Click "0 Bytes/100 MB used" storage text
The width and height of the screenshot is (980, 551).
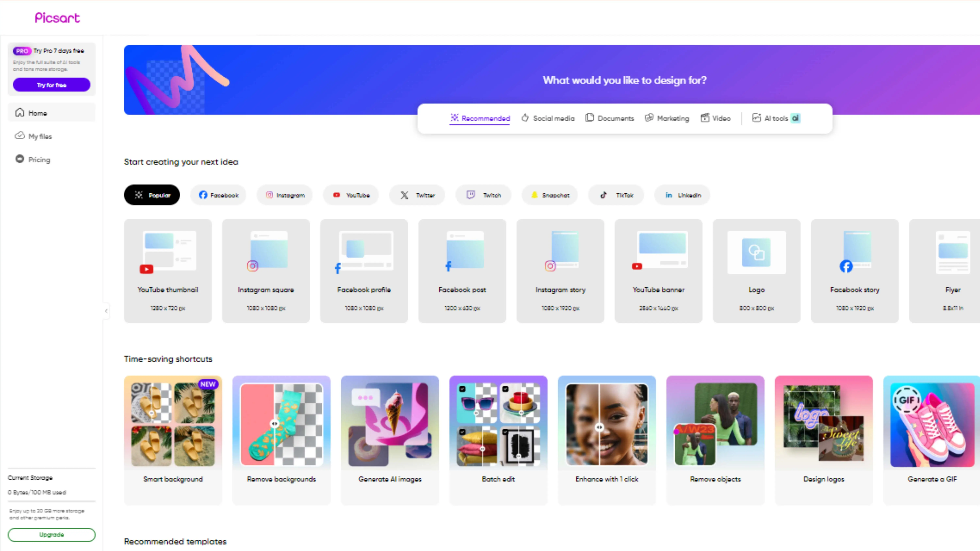pos(37,492)
